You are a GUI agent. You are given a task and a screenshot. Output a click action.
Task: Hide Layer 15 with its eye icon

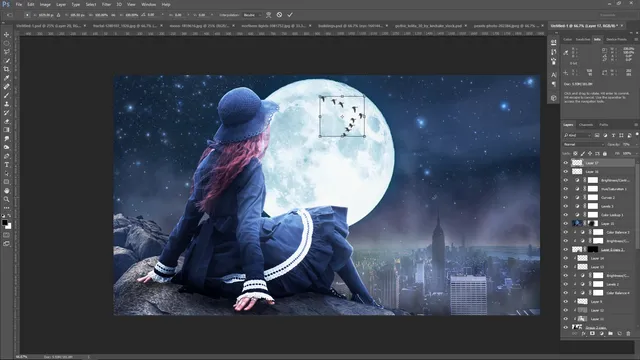(x=566, y=224)
